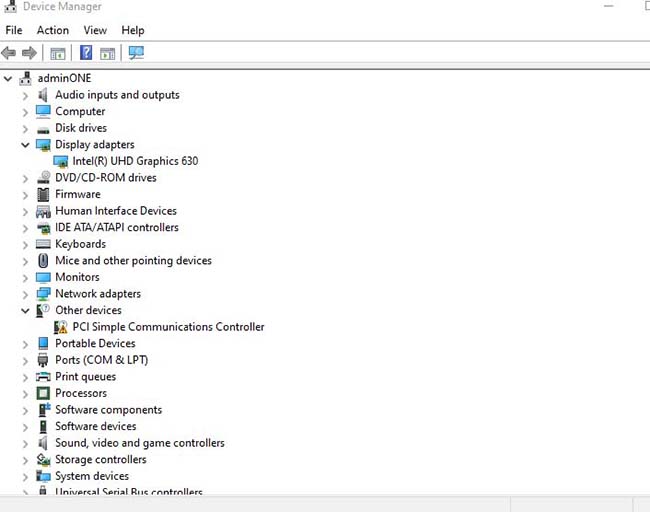Viewport: 650px width, 512px height.
Task: Expand the Software devices category
Action: pos(25,427)
